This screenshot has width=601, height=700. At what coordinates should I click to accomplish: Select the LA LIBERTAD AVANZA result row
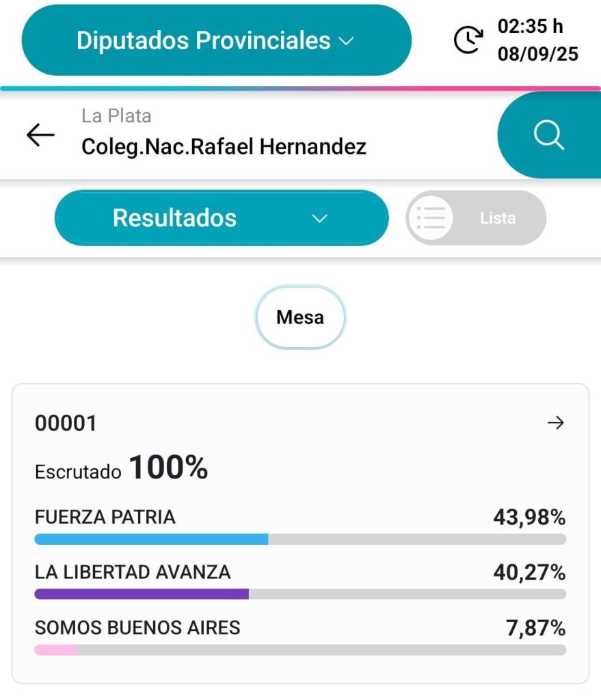coord(301,580)
